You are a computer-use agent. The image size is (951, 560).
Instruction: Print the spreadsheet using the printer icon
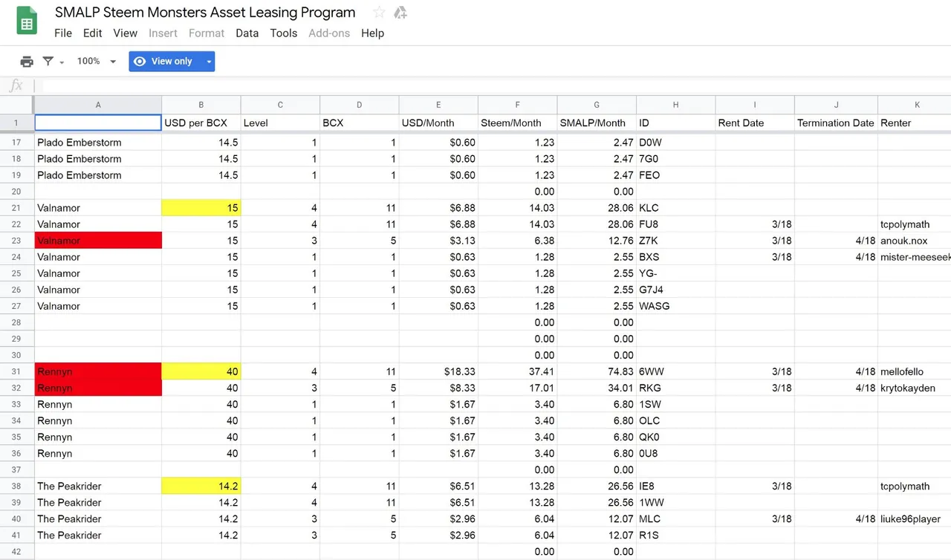(x=27, y=62)
